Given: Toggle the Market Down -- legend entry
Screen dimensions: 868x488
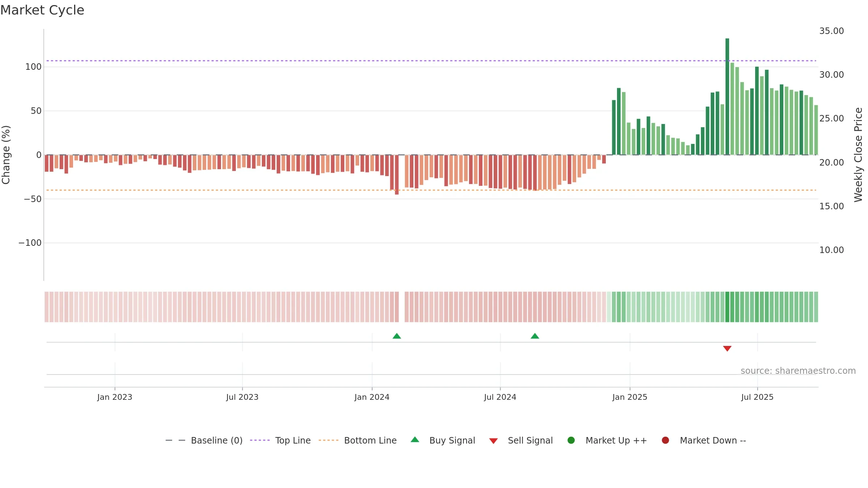Looking at the screenshot, I should click(704, 440).
